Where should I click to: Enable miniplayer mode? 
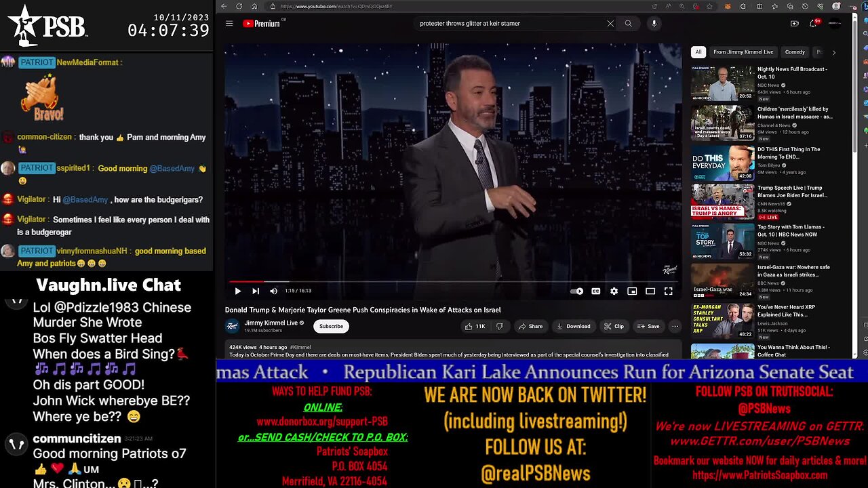(x=632, y=291)
